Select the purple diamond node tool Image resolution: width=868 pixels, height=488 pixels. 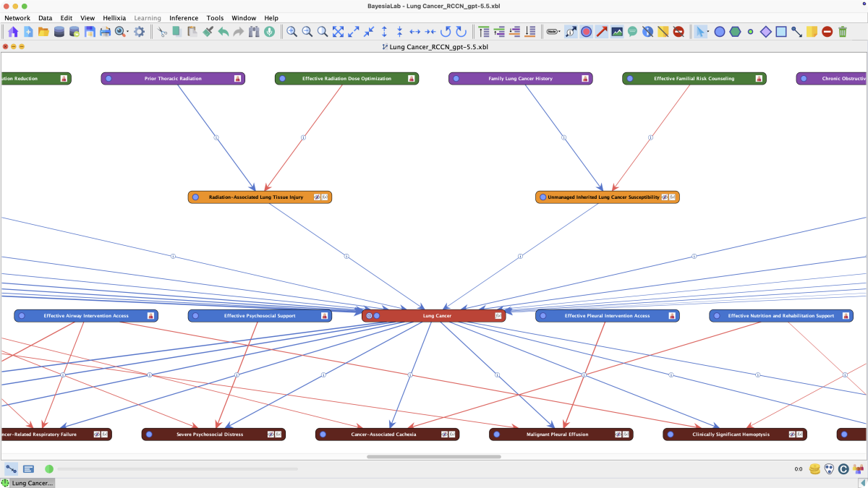click(766, 32)
